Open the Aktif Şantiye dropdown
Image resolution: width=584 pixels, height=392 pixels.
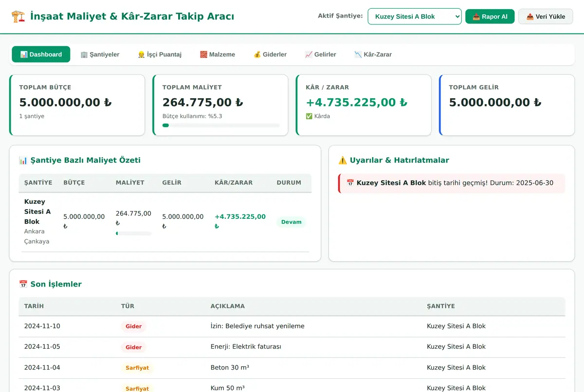click(x=415, y=17)
